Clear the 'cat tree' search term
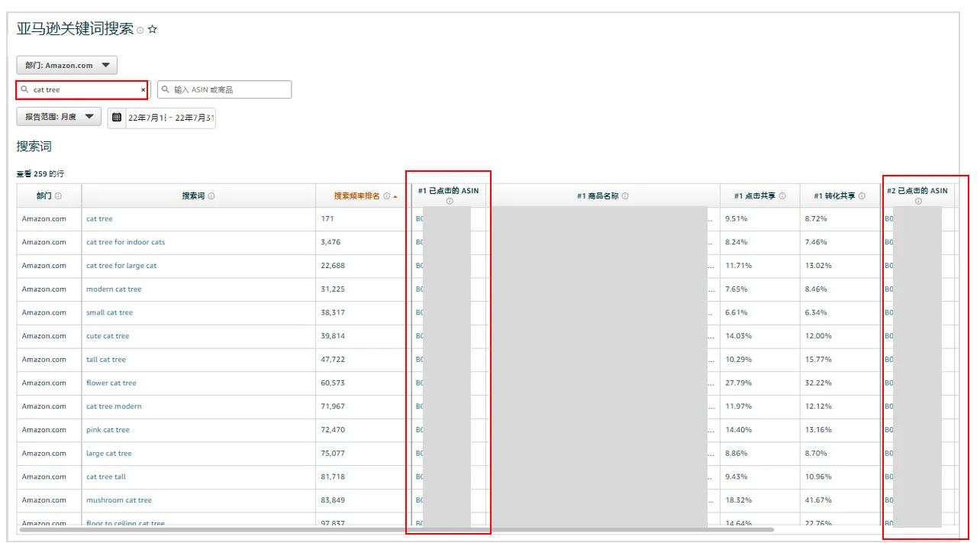Image resolution: width=980 pixels, height=543 pixels. point(143,90)
